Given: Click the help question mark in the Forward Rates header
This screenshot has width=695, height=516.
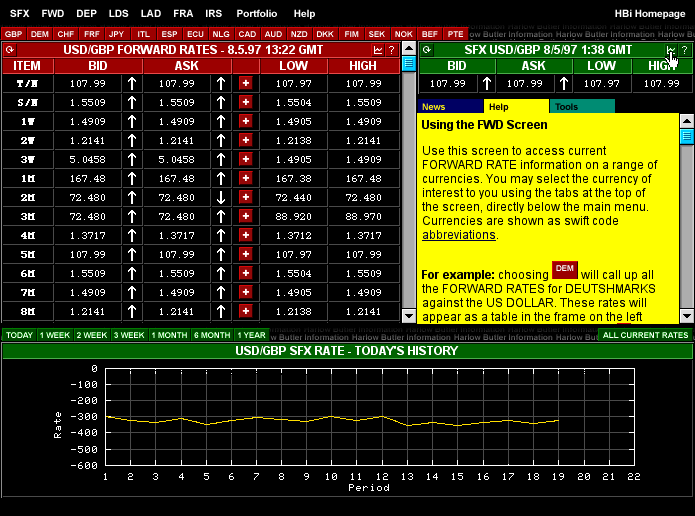Looking at the screenshot, I should pyautogui.click(x=391, y=49).
